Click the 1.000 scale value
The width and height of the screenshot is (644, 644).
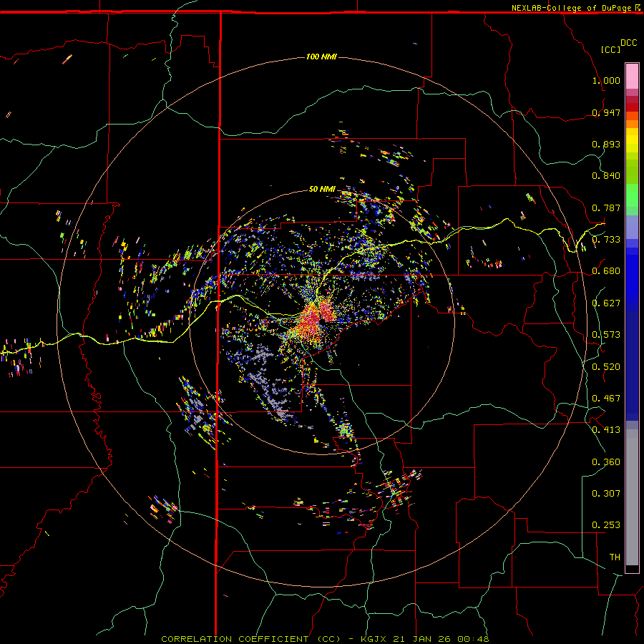coord(606,80)
